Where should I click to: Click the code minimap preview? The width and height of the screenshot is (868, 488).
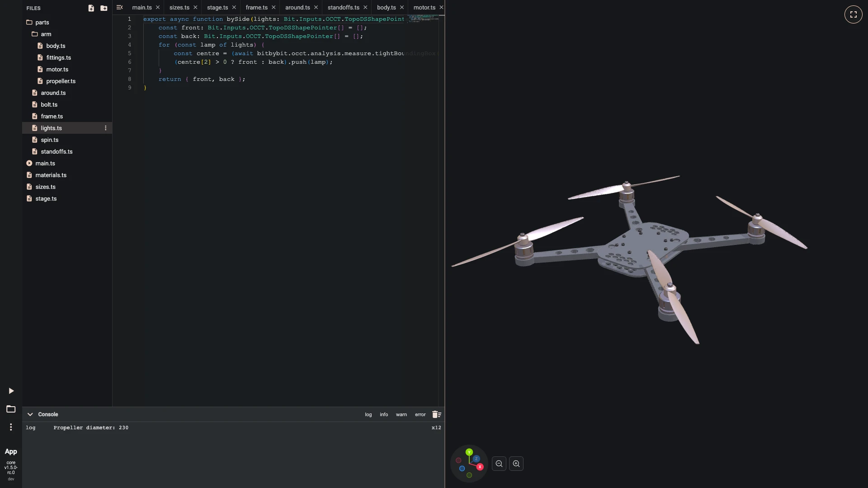pyautogui.click(x=424, y=19)
